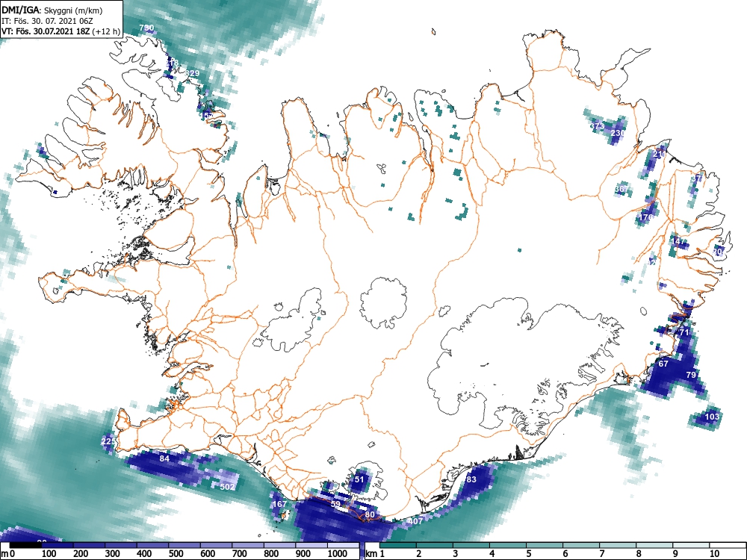Click the map value '176'
Screen dimensions: 747x560
coord(646,217)
